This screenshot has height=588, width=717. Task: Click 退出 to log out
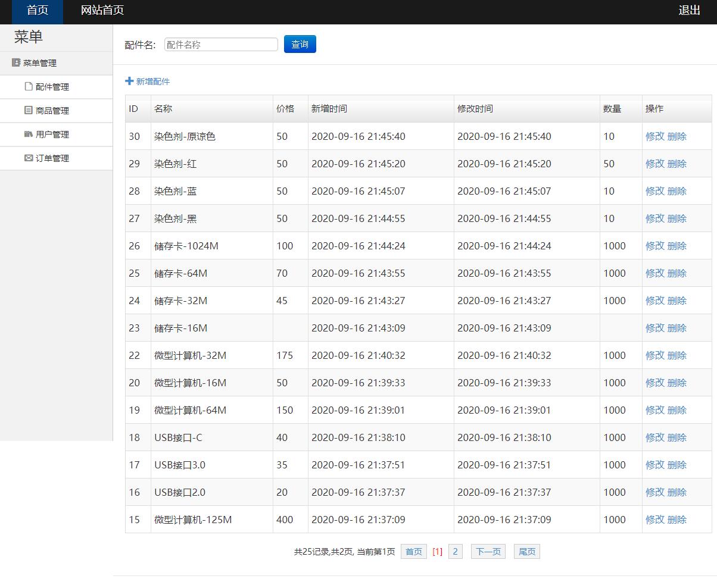coord(688,10)
